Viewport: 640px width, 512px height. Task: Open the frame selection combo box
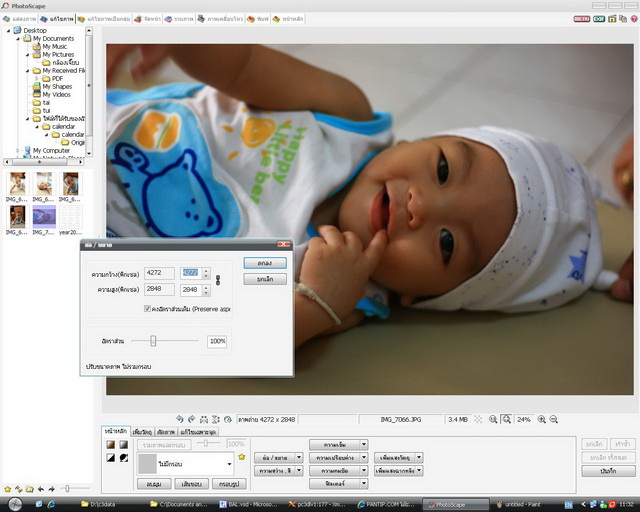tap(185, 464)
